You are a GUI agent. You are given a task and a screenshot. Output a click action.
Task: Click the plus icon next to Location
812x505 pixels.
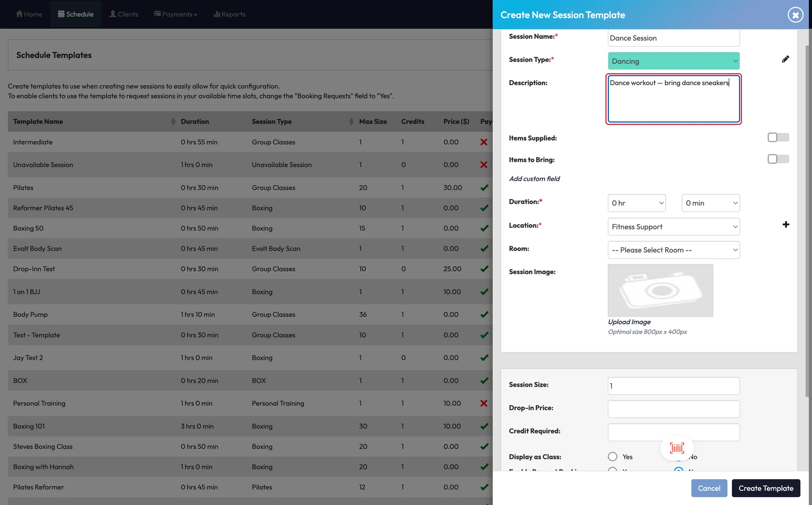coord(786,225)
